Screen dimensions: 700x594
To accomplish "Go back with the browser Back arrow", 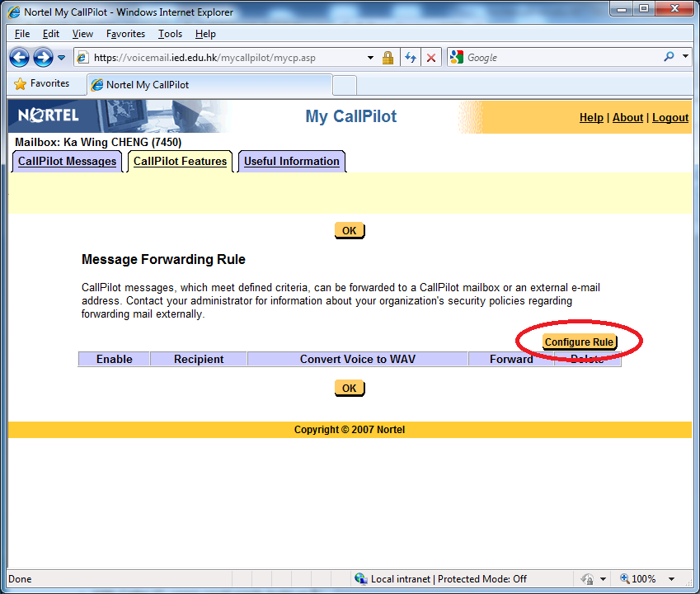I will (19, 58).
